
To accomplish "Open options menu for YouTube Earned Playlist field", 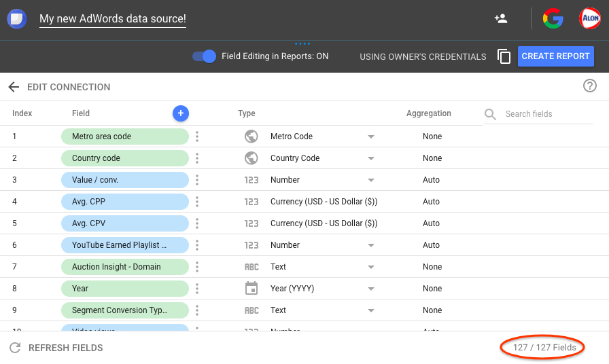I will pos(197,245).
